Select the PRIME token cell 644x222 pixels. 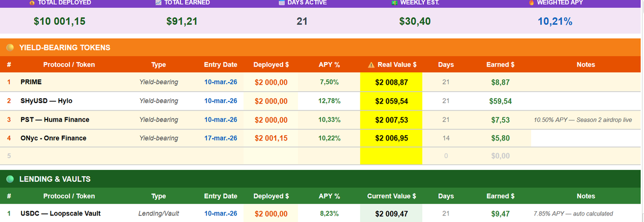[x=31, y=82]
